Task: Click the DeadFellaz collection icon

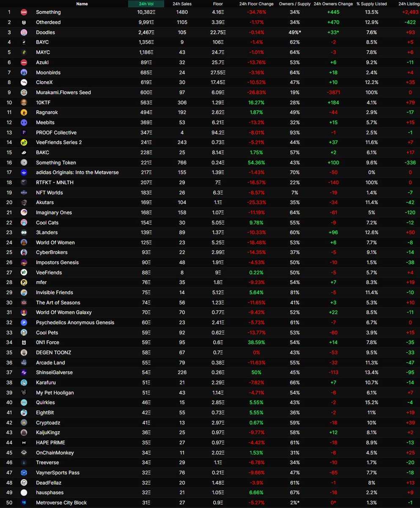Action: tap(24, 483)
